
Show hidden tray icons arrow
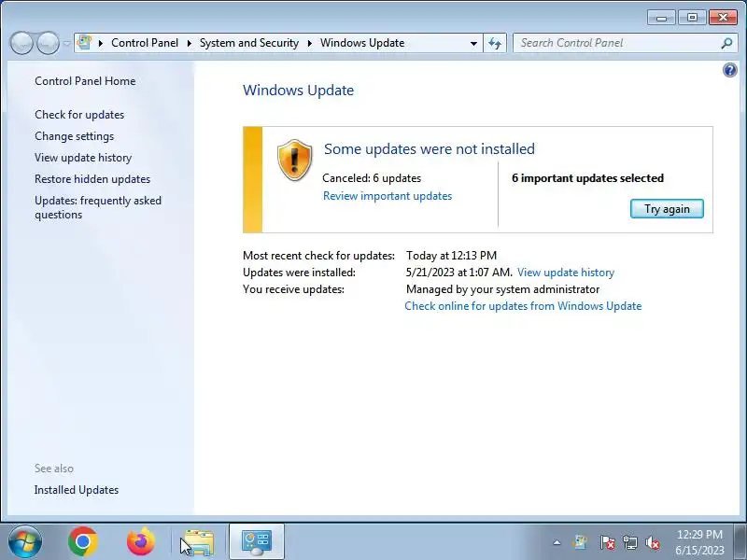(557, 542)
